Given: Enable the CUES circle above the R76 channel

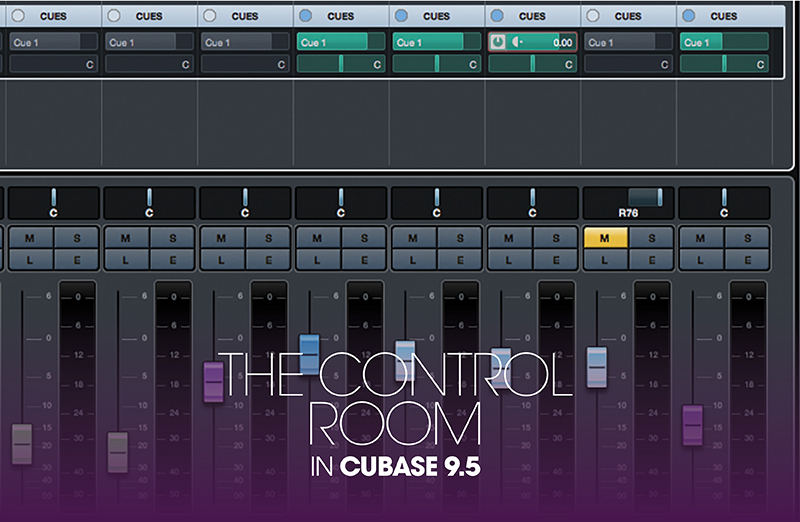Looking at the screenshot, I should point(595,16).
